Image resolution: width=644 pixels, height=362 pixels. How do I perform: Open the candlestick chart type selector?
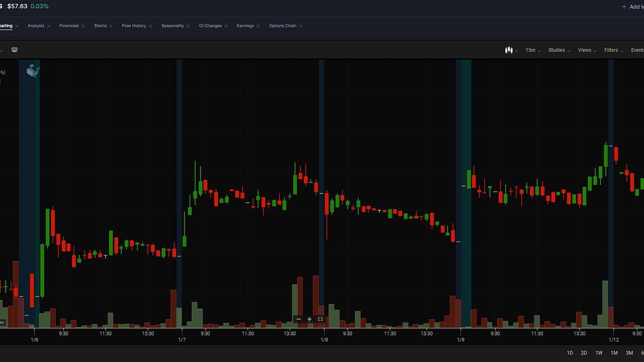(x=509, y=50)
